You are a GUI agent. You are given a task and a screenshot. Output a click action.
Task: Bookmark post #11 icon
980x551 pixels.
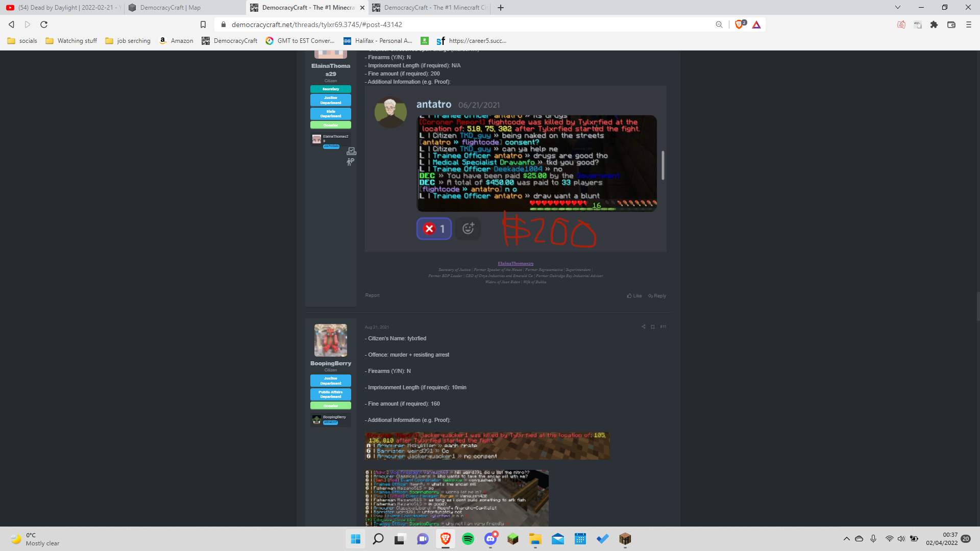tap(653, 327)
